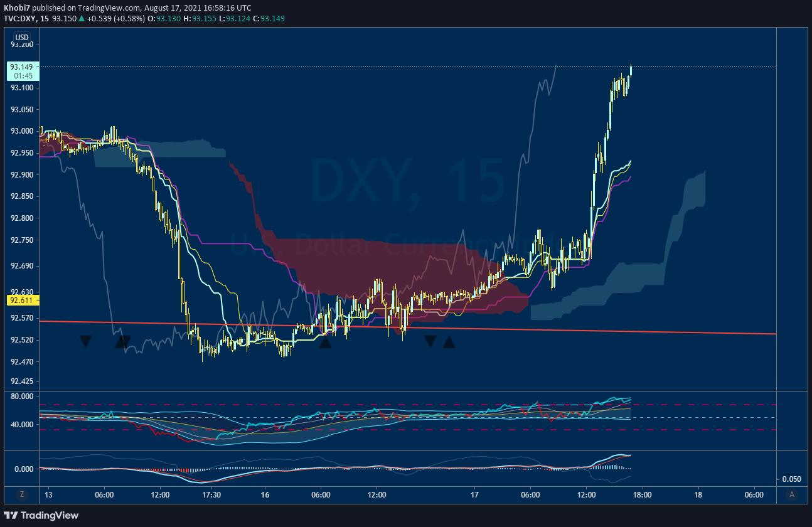Click the 92.900 price axis label
Image resolution: width=812 pixels, height=527 pixels.
click(x=22, y=175)
